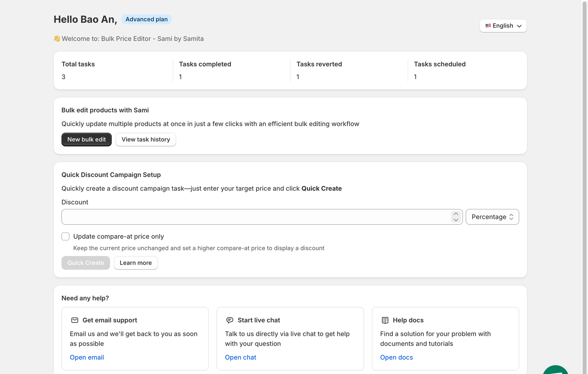Image resolution: width=588 pixels, height=374 pixels.
Task: Decrease discount with the down stepper arrow
Action: [456, 220]
